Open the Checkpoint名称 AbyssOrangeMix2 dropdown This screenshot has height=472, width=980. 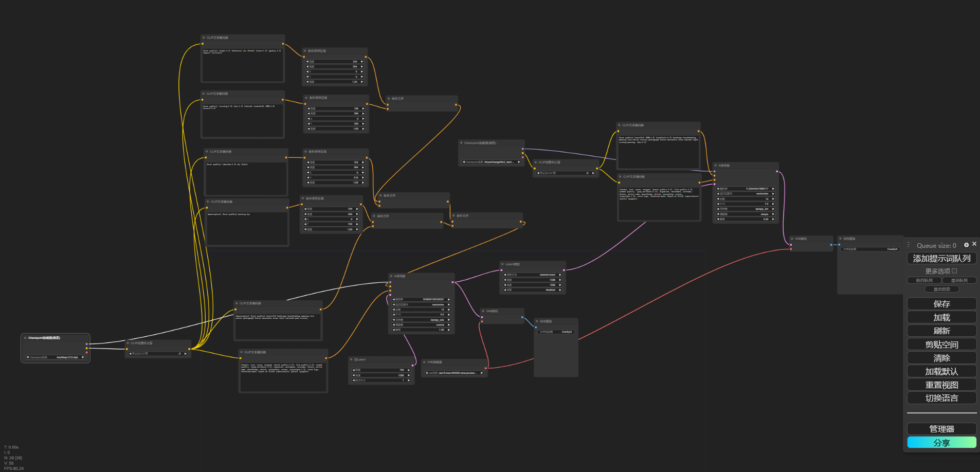[x=491, y=162]
